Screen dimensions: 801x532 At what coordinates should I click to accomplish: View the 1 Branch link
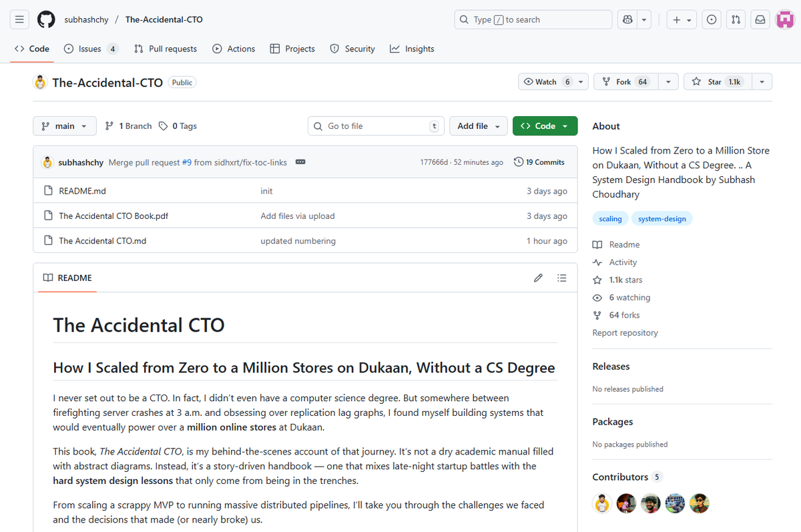click(x=128, y=126)
